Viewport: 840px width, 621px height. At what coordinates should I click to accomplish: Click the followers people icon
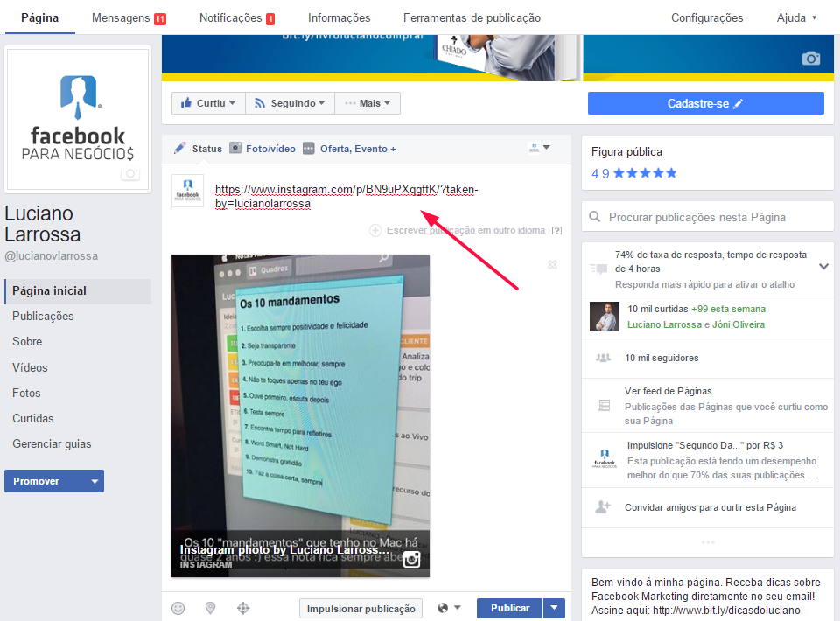pyautogui.click(x=603, y=358)
